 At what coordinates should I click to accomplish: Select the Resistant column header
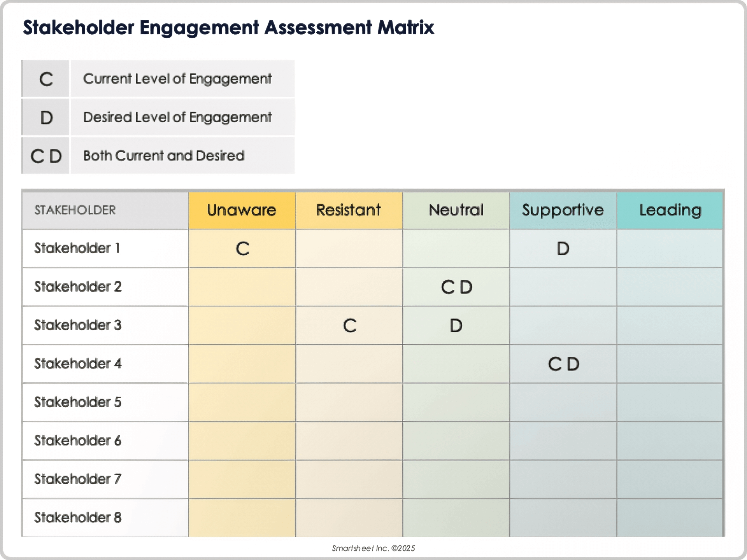[349, 210]
